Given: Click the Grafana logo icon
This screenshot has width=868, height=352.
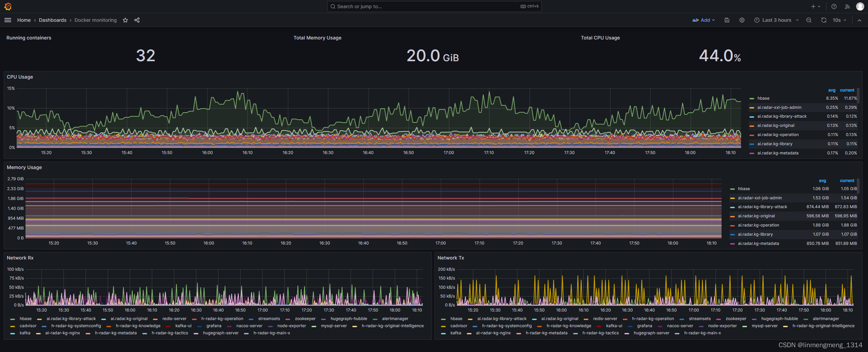Looking at the screenshot, I should click(8, 6).
